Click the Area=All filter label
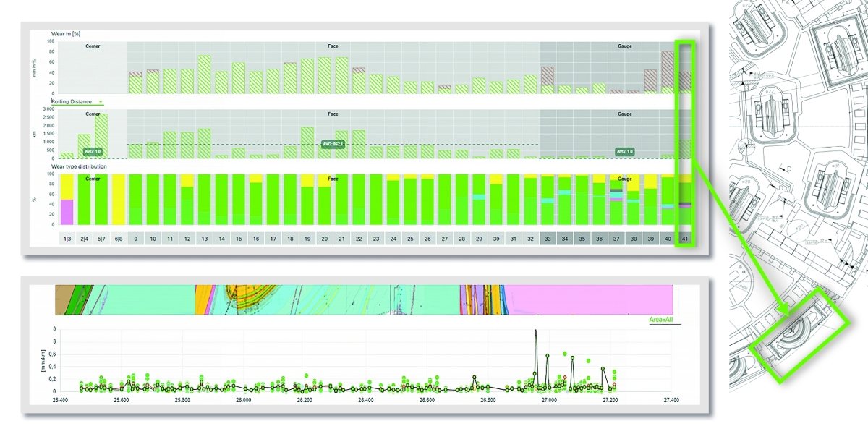The width and height of the screenshot is (868, 434). click(660, 318)
